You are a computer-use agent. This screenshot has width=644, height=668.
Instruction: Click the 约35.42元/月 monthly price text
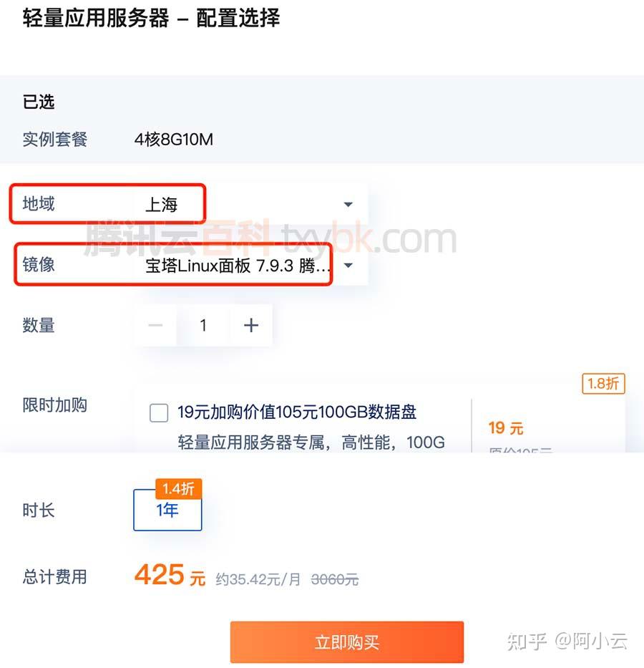[258, 579]
